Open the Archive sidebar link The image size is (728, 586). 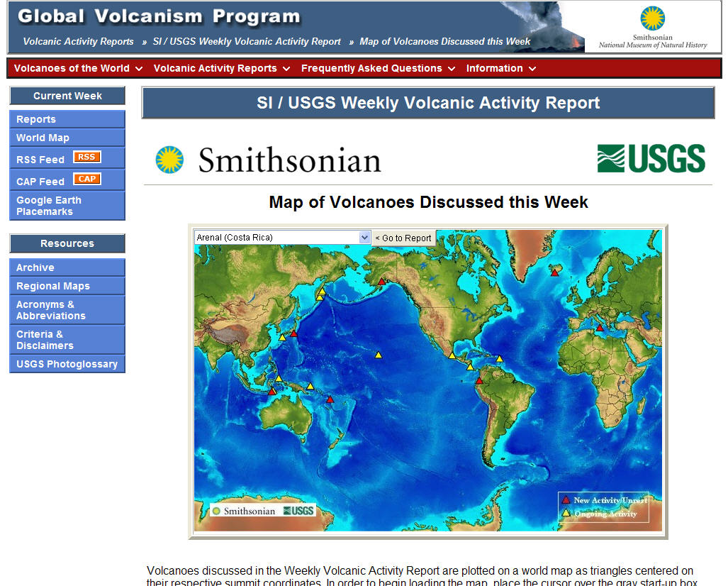(x=67, y=267)
